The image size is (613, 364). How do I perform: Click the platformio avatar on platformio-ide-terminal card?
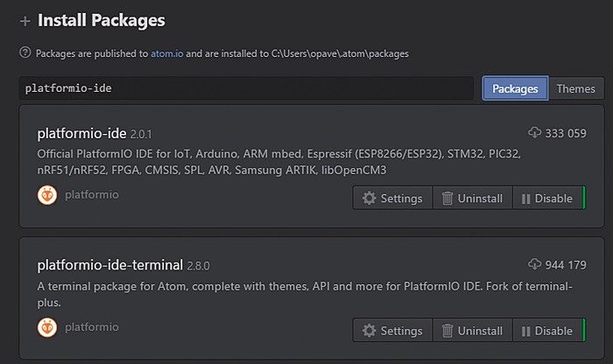47,327
